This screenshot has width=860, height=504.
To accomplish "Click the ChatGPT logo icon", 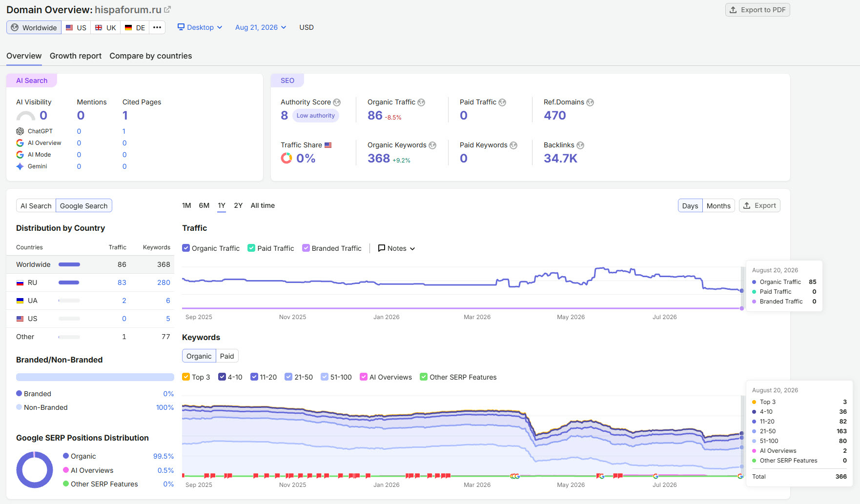I will 20,131.
